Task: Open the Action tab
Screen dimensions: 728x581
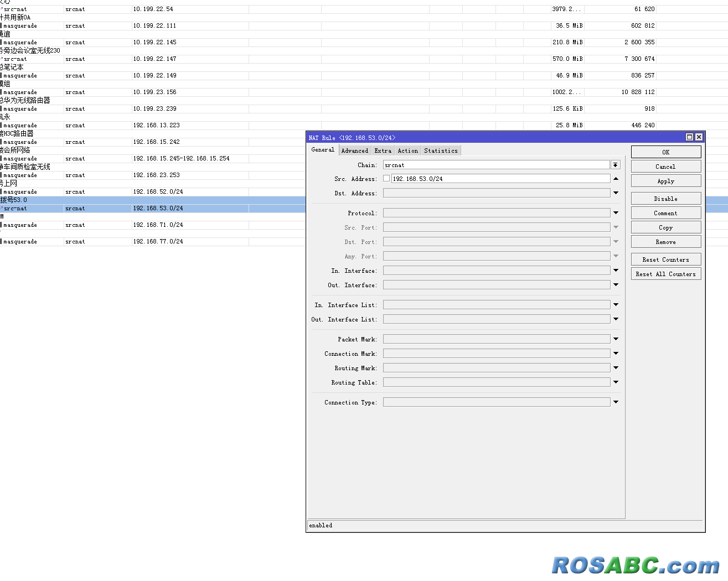Action: pos(407,151)
